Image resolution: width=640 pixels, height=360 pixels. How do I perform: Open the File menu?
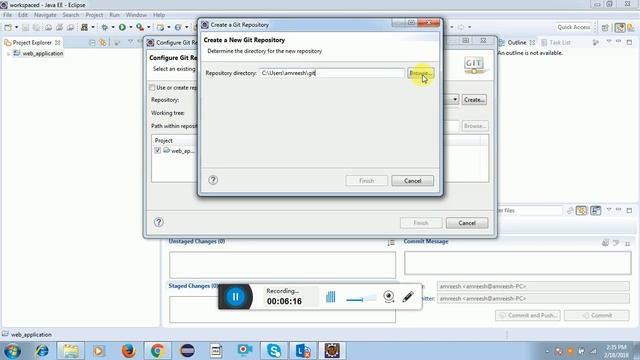pyautogui.click(x=7, y=15)
